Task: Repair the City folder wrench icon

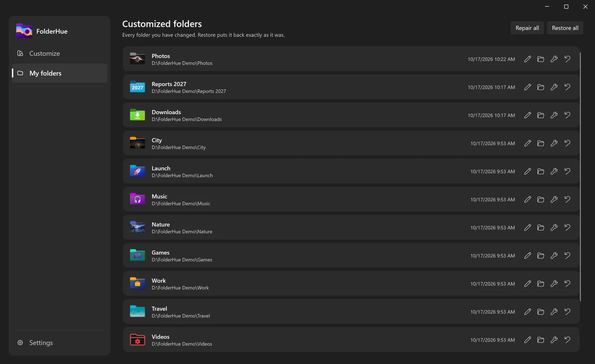Action: (554, 143)
